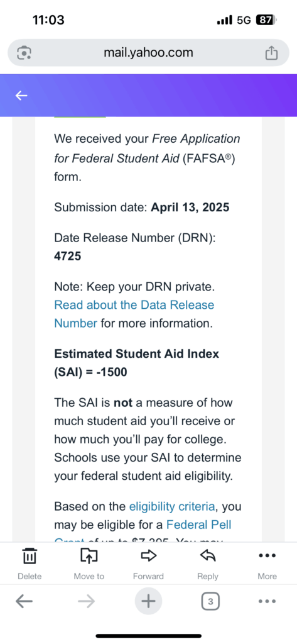Open Read about the Data Release Number link

pyautogui.click(x=134, y=314)
